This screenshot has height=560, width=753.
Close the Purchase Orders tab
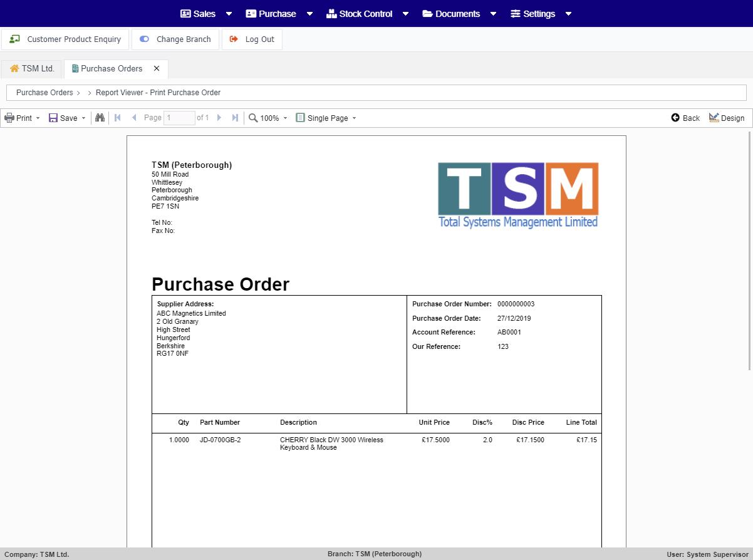click(157, 68)
